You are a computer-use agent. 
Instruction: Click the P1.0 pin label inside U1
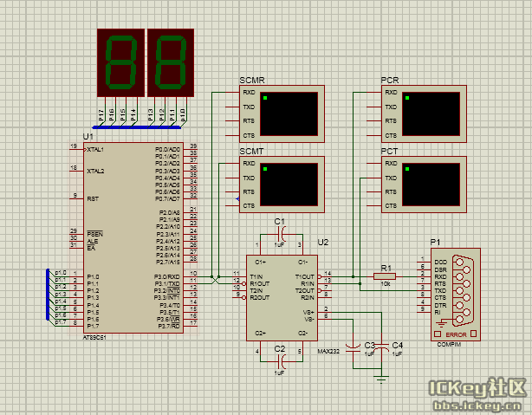point(93,277)
